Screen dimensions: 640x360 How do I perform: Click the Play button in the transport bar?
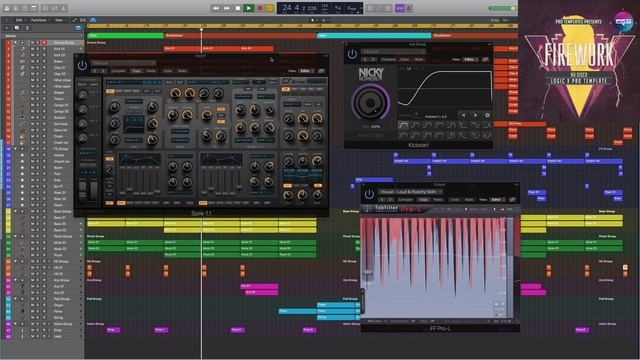click(248, 8)
